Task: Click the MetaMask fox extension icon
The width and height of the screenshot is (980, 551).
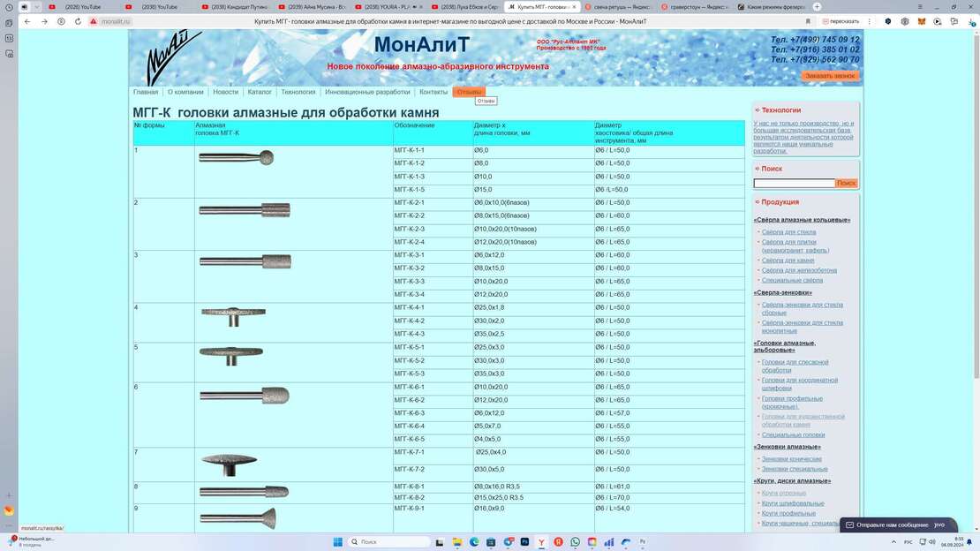Action: coord(922,21)
